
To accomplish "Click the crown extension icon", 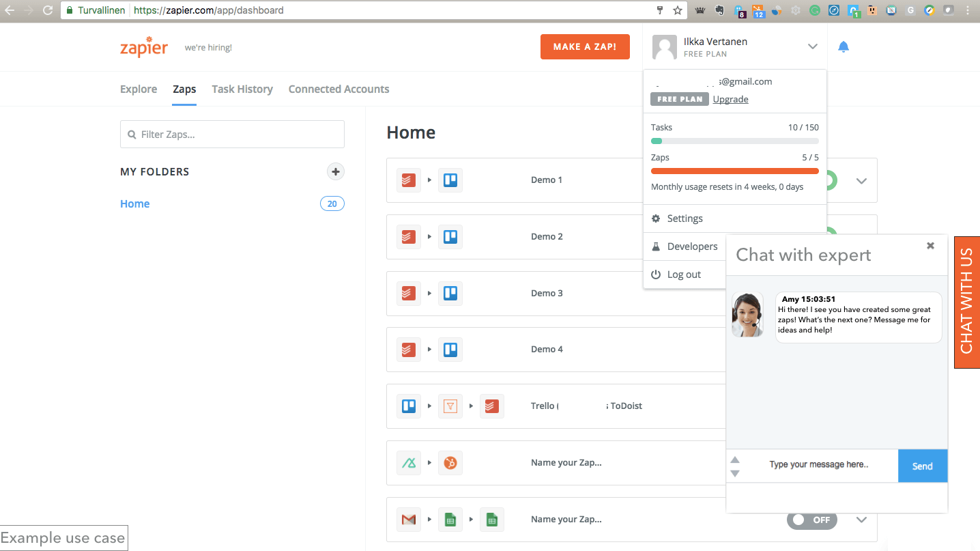I will pos(700,10).
